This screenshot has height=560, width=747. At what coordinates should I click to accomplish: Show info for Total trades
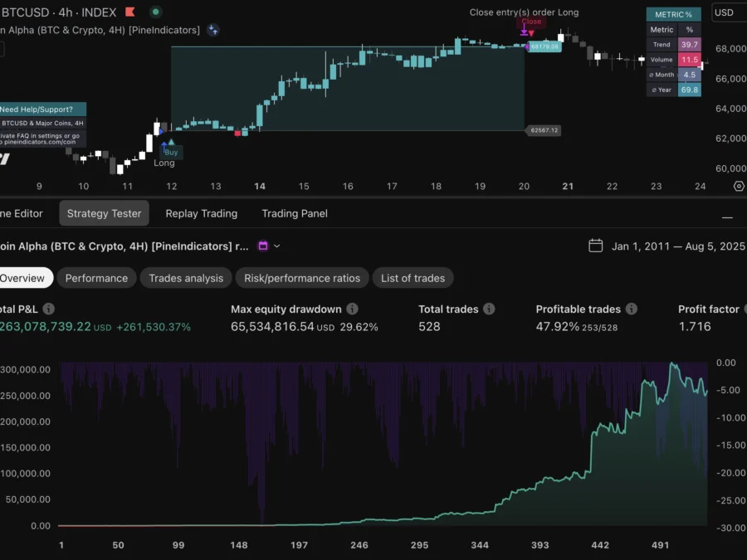point(489,309)
